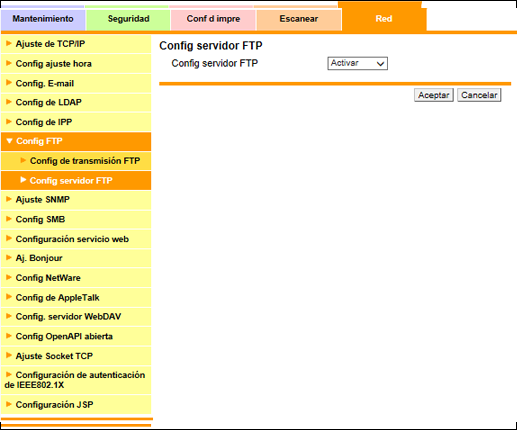Screen dimensions: 517x430
Task: Open the Config servidor FTP dropdown
Action: (357, 63)
